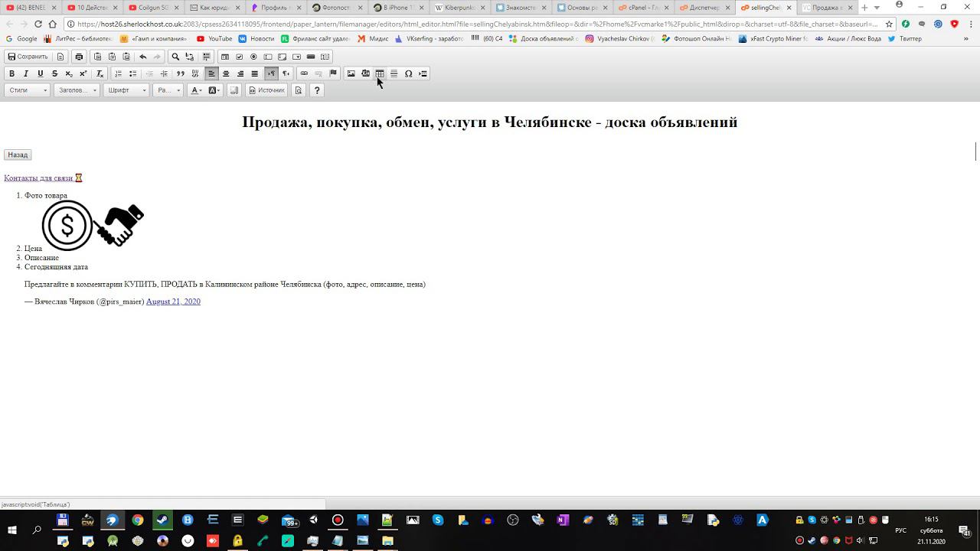Switch to Источник source view

266,90
